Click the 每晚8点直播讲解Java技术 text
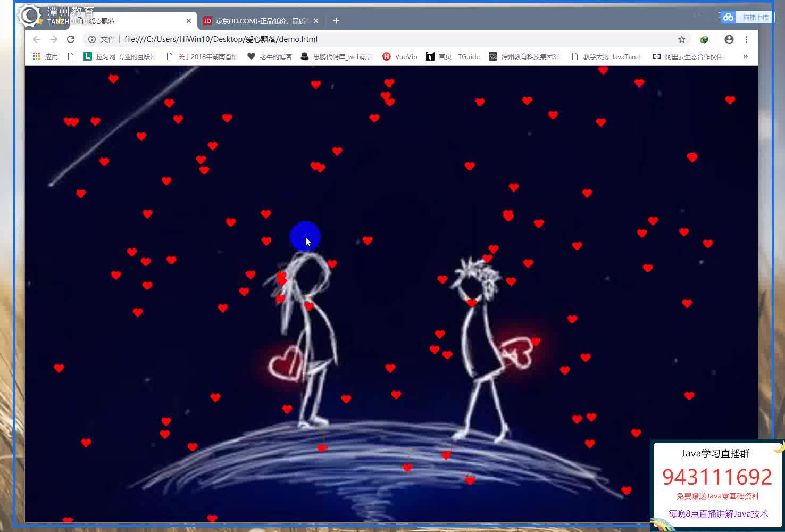 718,513
